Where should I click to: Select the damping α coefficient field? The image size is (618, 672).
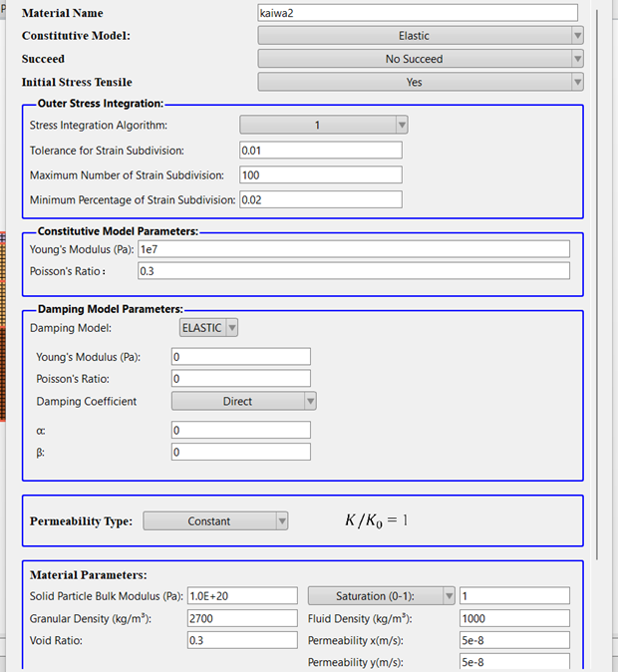point(241,430)
